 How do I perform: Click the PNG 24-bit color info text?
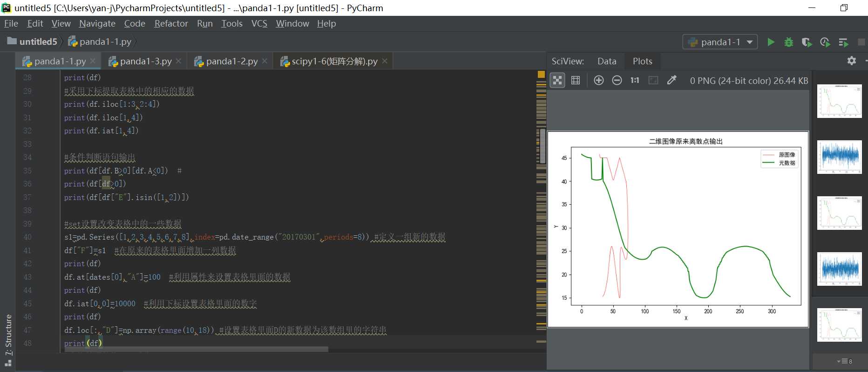coord(749,81)
